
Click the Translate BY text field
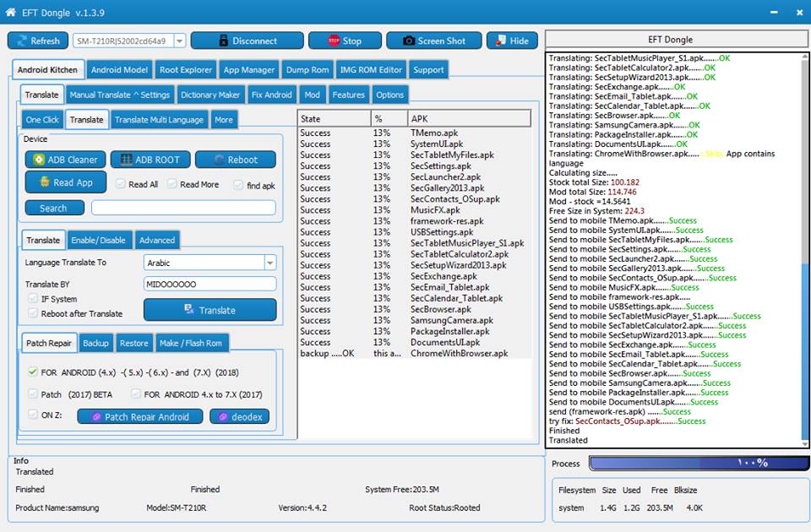point(210,284)
